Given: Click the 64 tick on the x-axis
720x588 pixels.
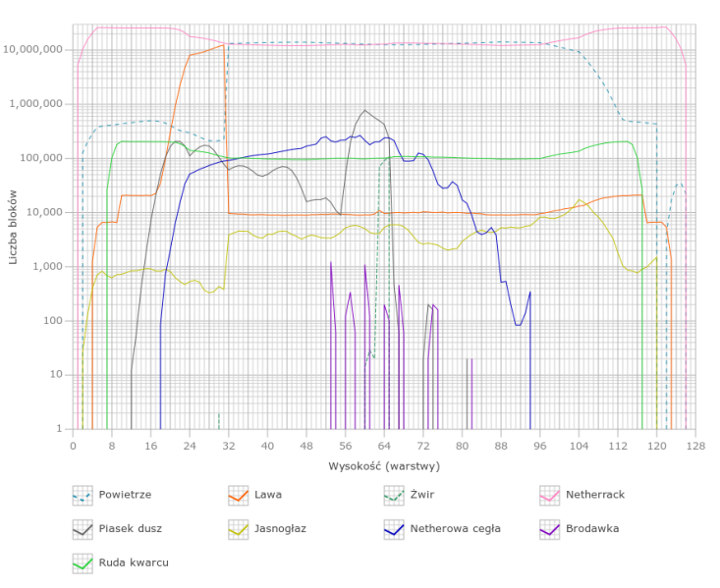Looking at the screenshot, I should coord(384,444).
